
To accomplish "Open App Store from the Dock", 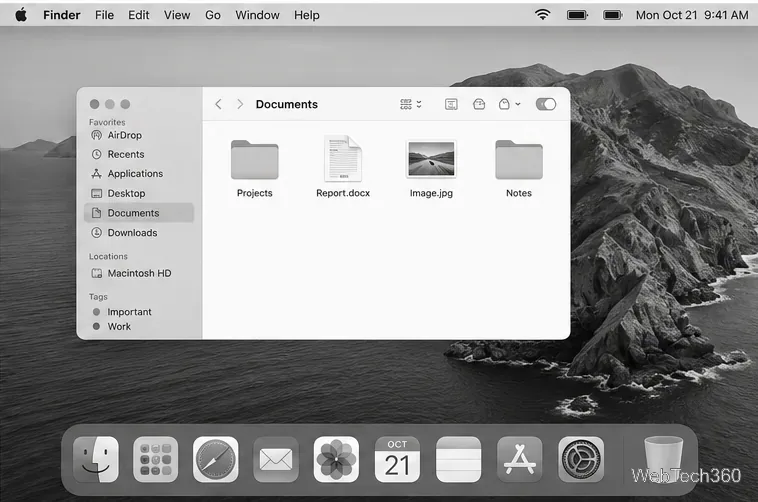I will [x=520, y=459].
